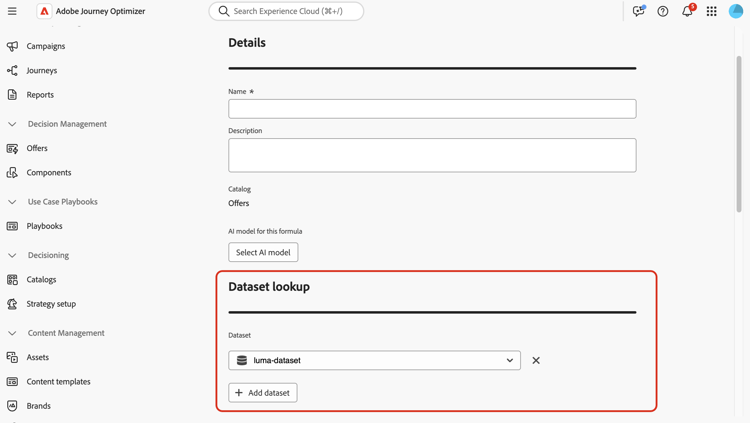This screenshot has width=750, height=423.
Task: Collapse the Content Management section
Action: (x=12, y=333)
